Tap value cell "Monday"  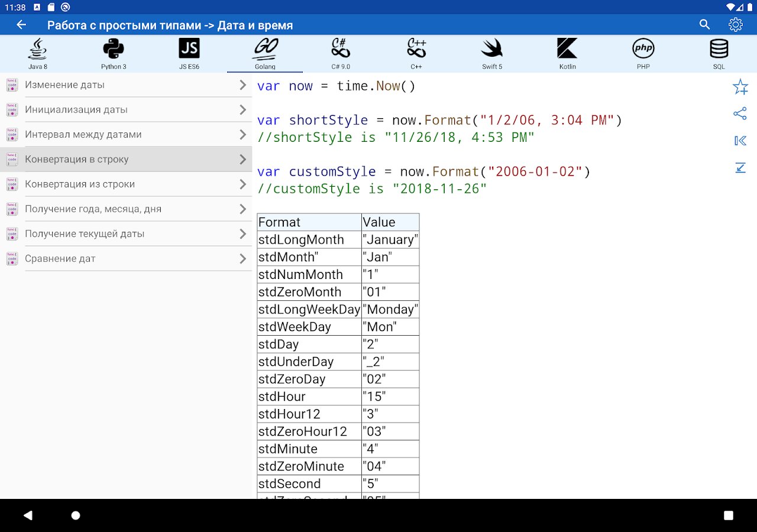(390, 310)
